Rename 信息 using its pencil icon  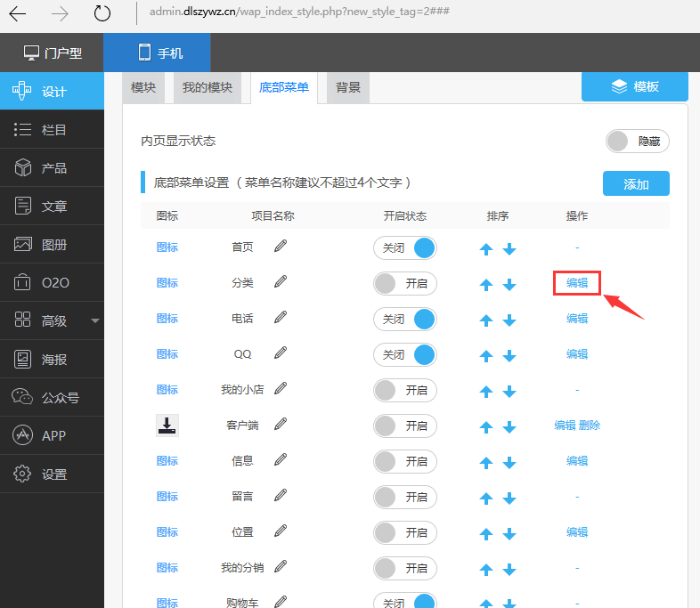pyautogui.click(x=281, y=459)
